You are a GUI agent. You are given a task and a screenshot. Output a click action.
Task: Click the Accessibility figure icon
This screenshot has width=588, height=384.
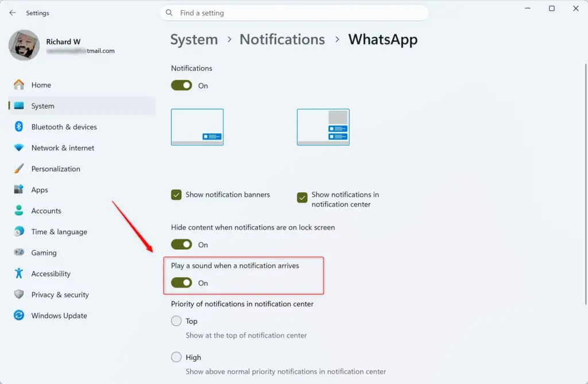[19, 273]
